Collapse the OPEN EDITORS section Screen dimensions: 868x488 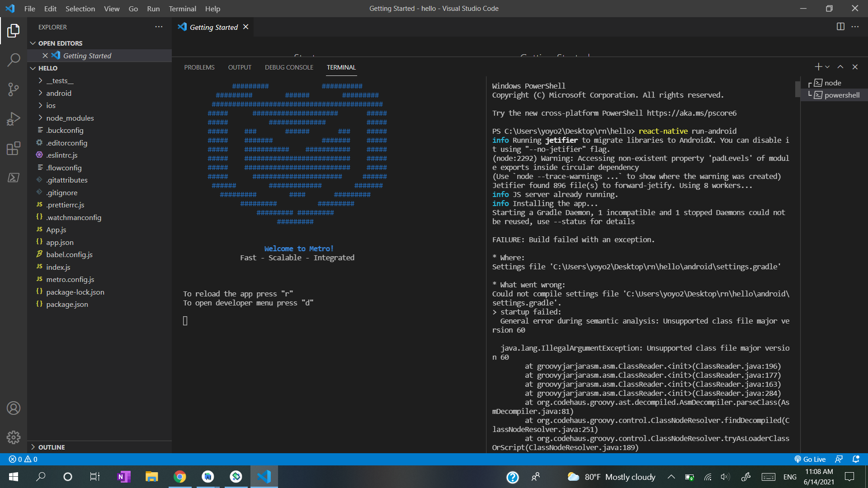pyautogui.click(x=33, y=43)
